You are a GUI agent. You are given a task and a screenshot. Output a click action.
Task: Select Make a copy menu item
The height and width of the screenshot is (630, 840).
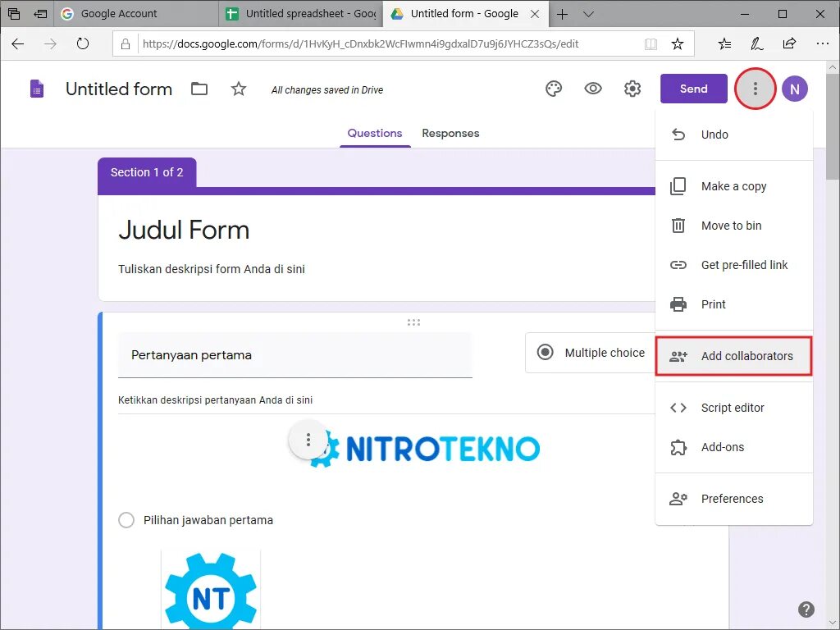pos(734,186)
